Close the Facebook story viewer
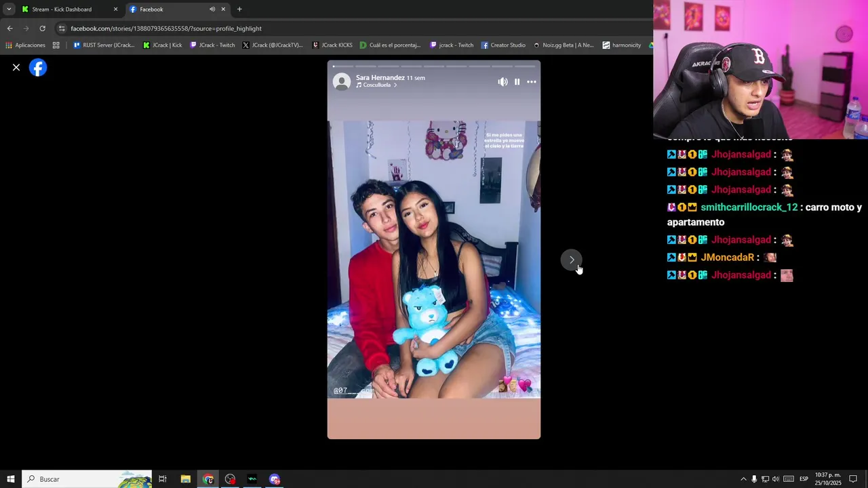This screenshot has height=488, width=868. [16, 68]
